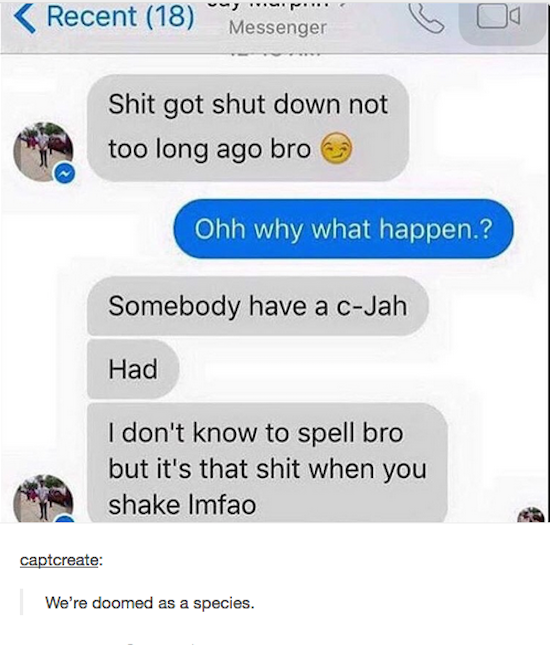This screenshot has height=645, width=550.
Task: Open the captcreate username link
Action: (x=59, y=560)
